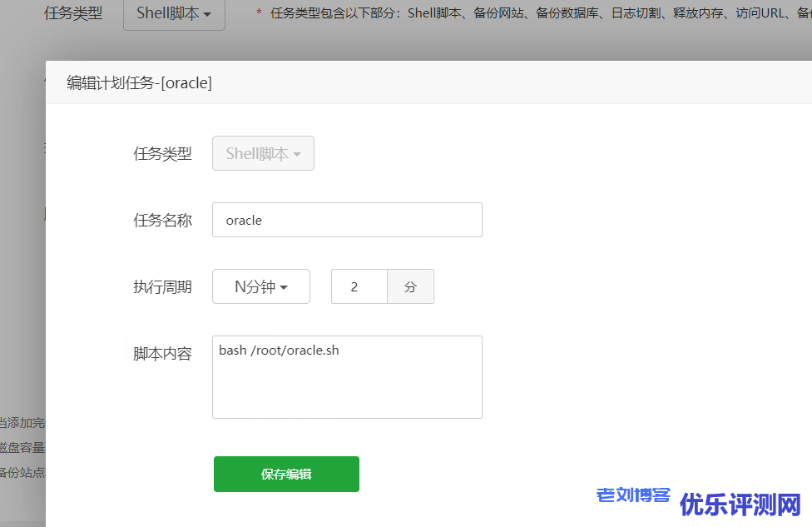The height and width of the screenshot is (527, 812).
Task: Click the 任务类型 label at page top
Action: tap(73, 14)
